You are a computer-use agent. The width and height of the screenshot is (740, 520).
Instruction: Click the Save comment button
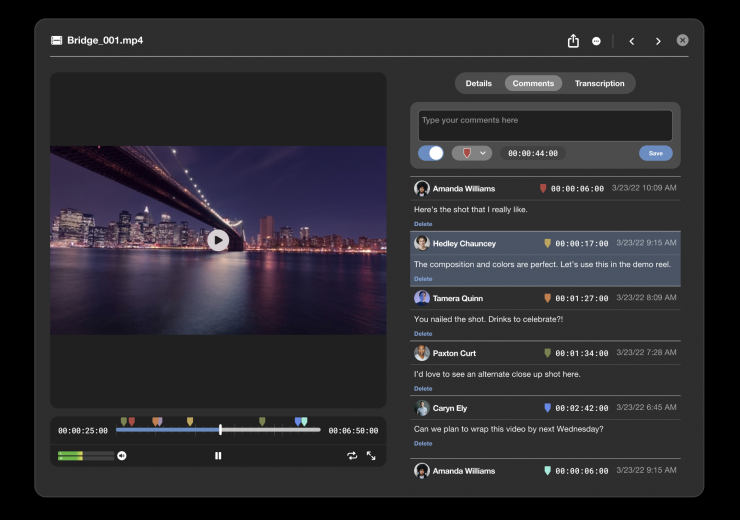(655, 153)
